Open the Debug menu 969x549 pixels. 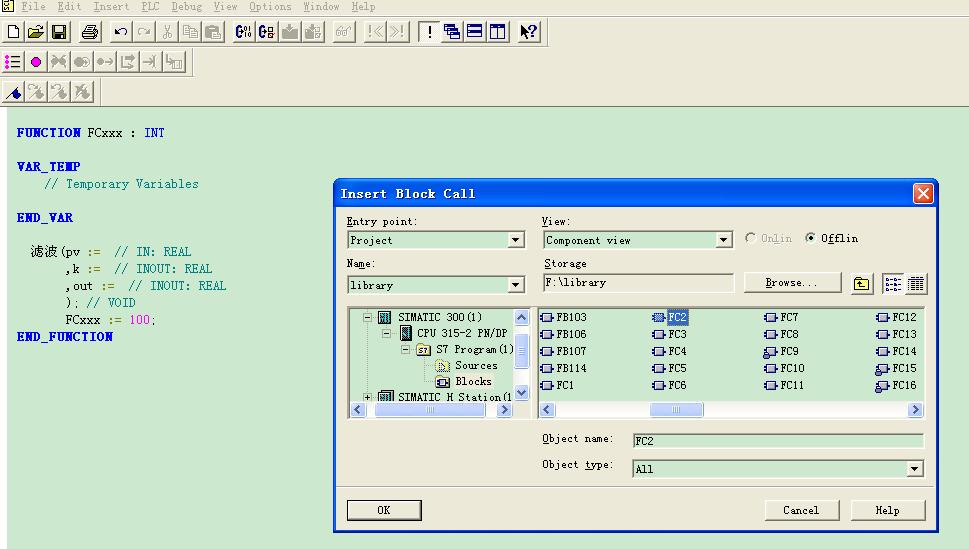[186, 7]
